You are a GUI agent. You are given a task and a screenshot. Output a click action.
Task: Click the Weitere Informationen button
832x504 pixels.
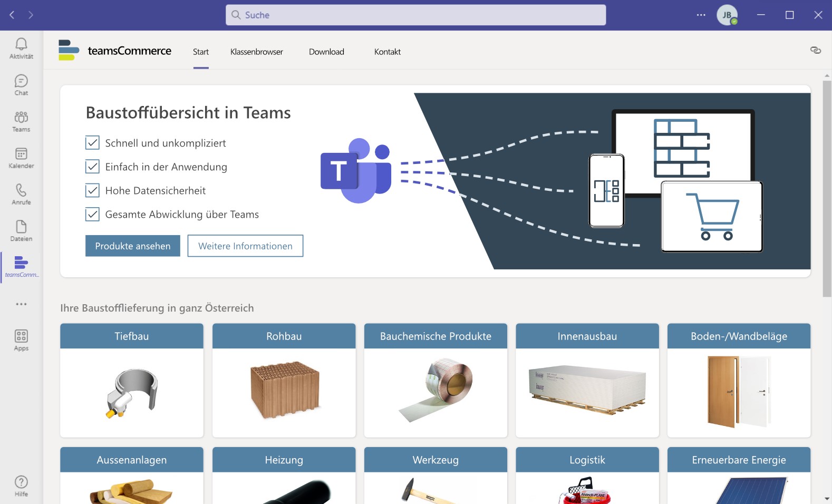[245, 246]
